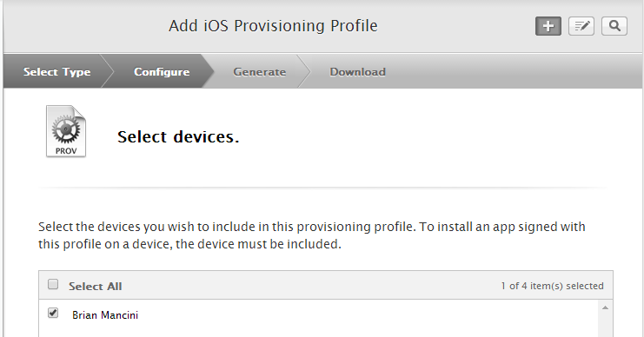This screenshot has height=337, width=644.
Task: Click the "1 of 4 item(s) selected" counter
Action: [x=552, y=286]
